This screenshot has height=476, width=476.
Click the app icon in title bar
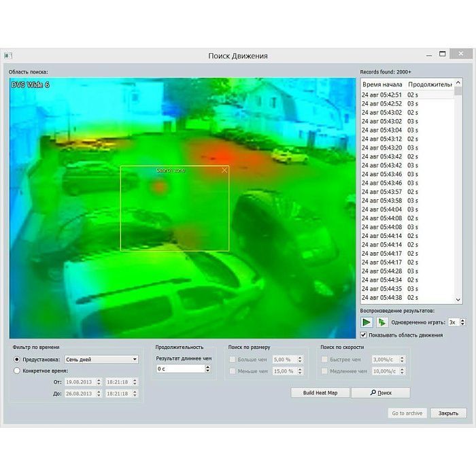(x=8, y=55)
